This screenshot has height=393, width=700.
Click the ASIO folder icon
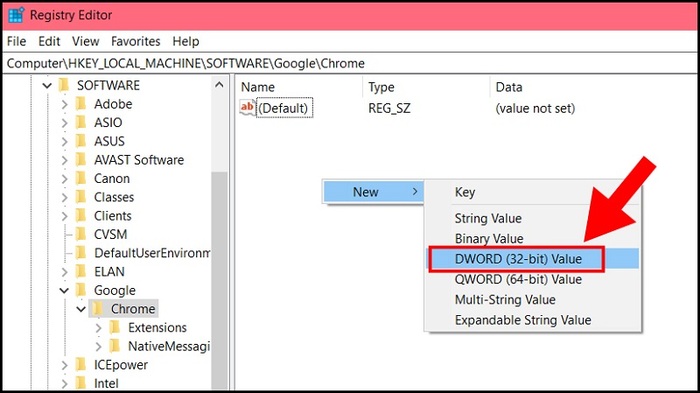(81, 122)
